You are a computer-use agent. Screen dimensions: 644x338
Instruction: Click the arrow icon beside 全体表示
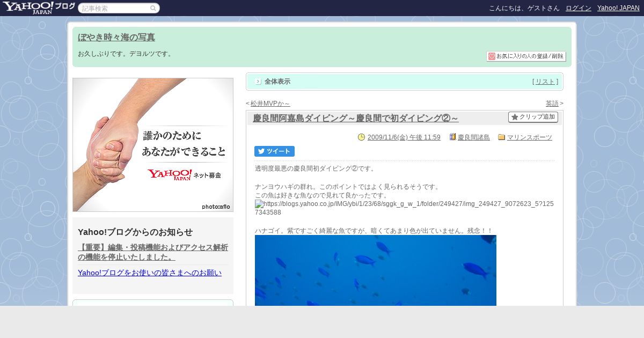258,82
